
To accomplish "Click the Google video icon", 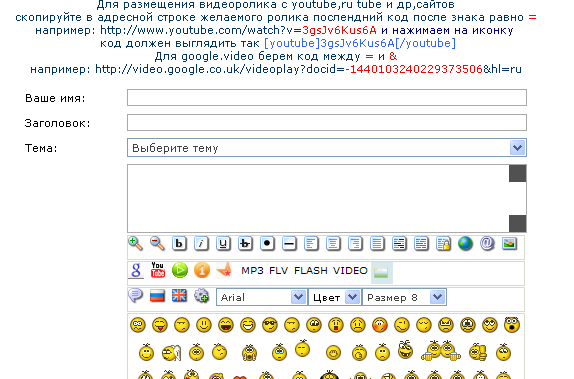I will click(x=136, y=271).
